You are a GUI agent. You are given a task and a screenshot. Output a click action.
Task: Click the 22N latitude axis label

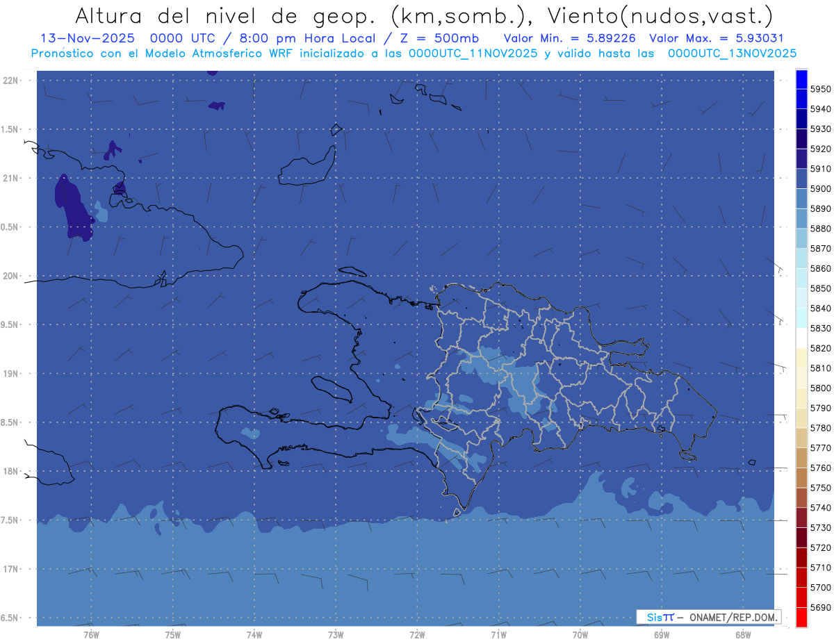tap(11, 81)
